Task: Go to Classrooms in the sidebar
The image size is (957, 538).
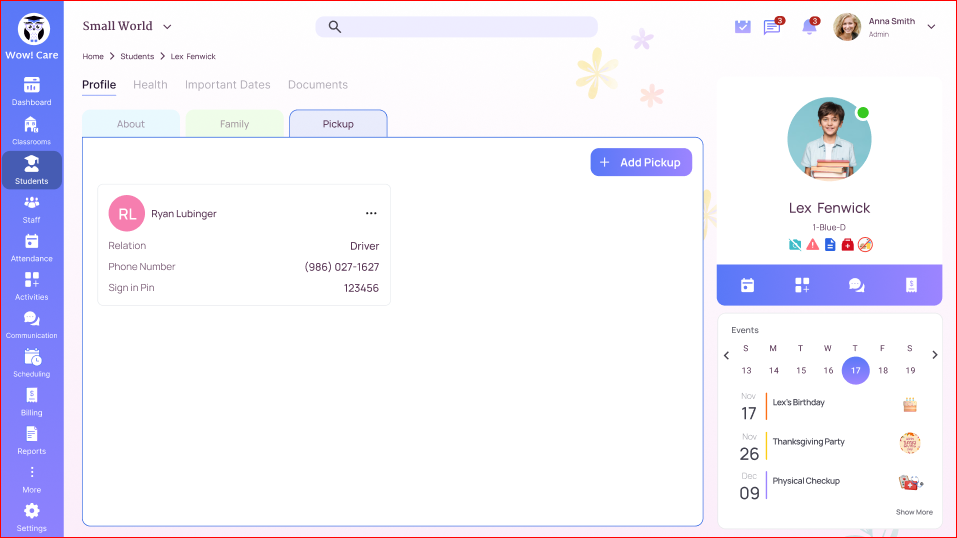Action: [31, 130]
